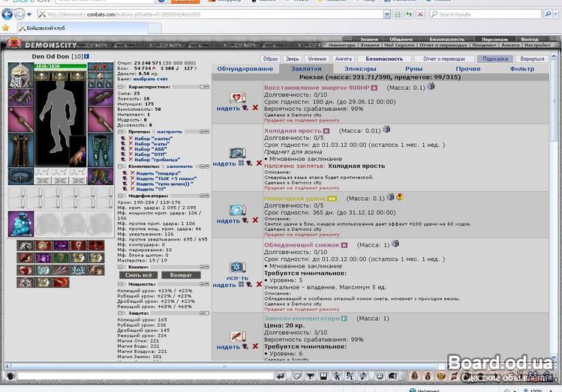The height and width of the screenshot is (392, 562).
Task: Collapse the Защита section
Action: (120, 313)
